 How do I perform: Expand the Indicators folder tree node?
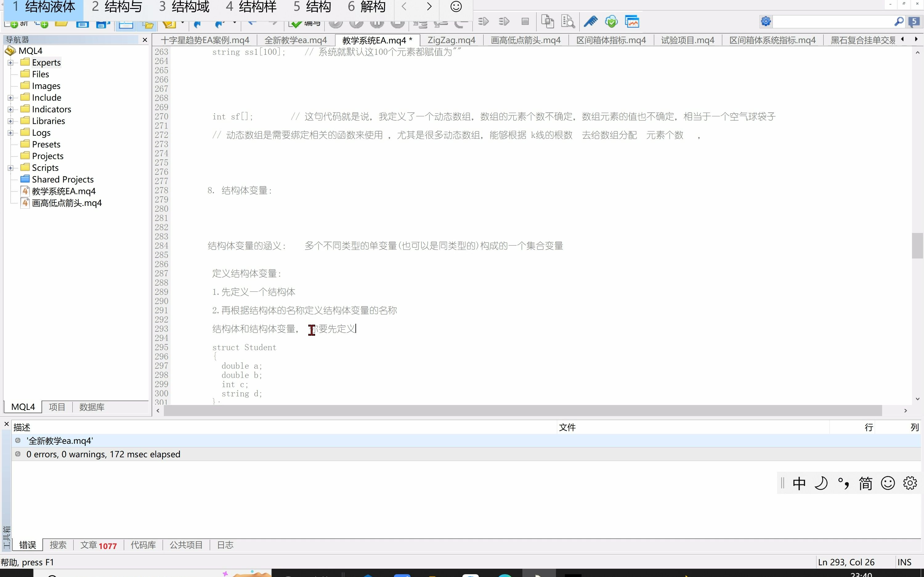tap(11, 110)
